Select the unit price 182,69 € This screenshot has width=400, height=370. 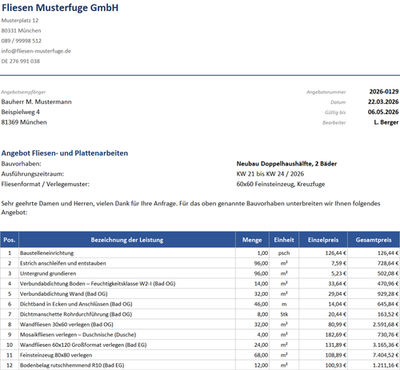[323, 335]
